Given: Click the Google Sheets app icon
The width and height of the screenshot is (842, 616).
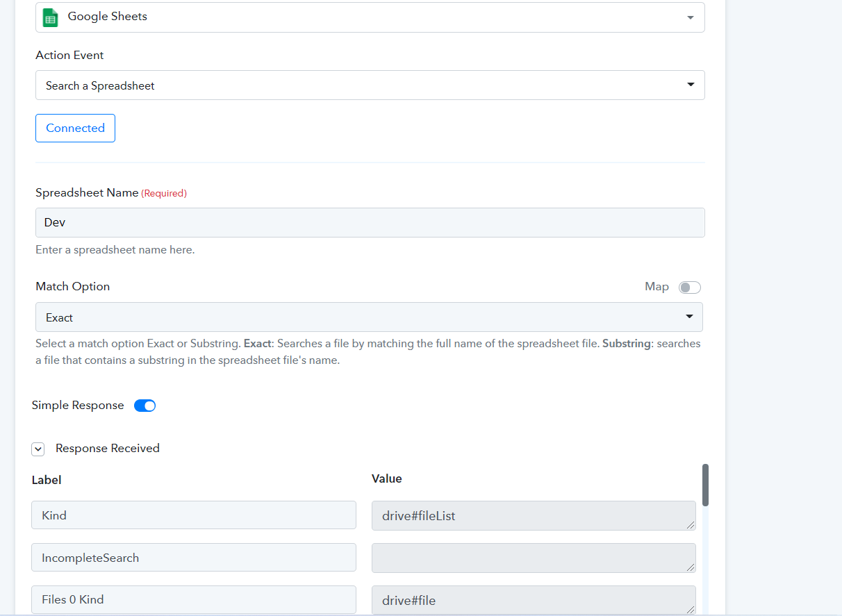Looking at the screenshot, I should (50, 17).
